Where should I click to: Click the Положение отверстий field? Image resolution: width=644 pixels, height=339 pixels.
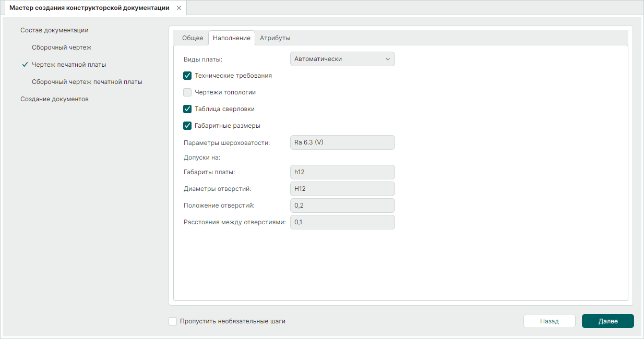click(x=342, y=205)
